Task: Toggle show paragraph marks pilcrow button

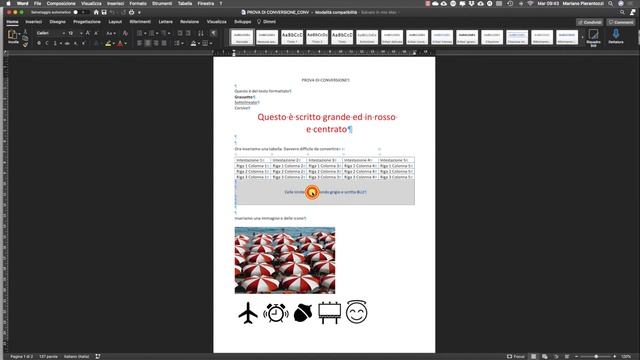Action: pyautogui.click(x=213, y=33)
